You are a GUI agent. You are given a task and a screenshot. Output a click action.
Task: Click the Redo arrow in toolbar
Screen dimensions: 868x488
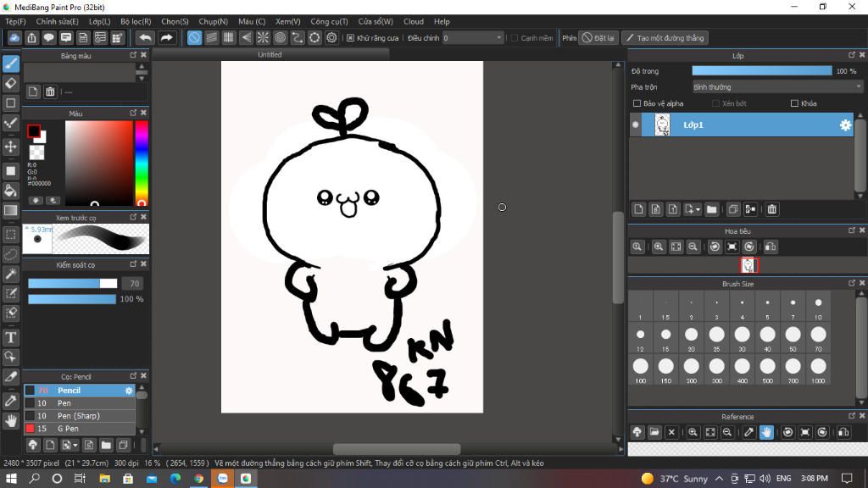coord(166,37)
